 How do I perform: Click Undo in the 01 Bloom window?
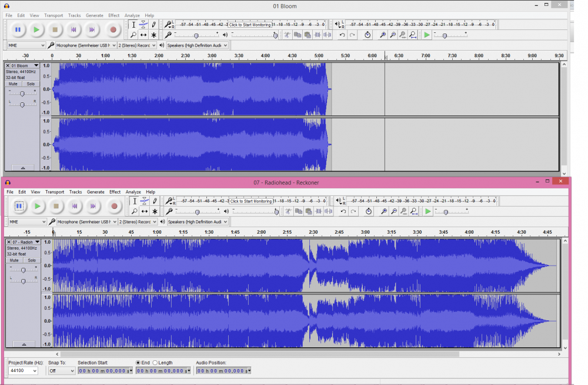[342, 35]
